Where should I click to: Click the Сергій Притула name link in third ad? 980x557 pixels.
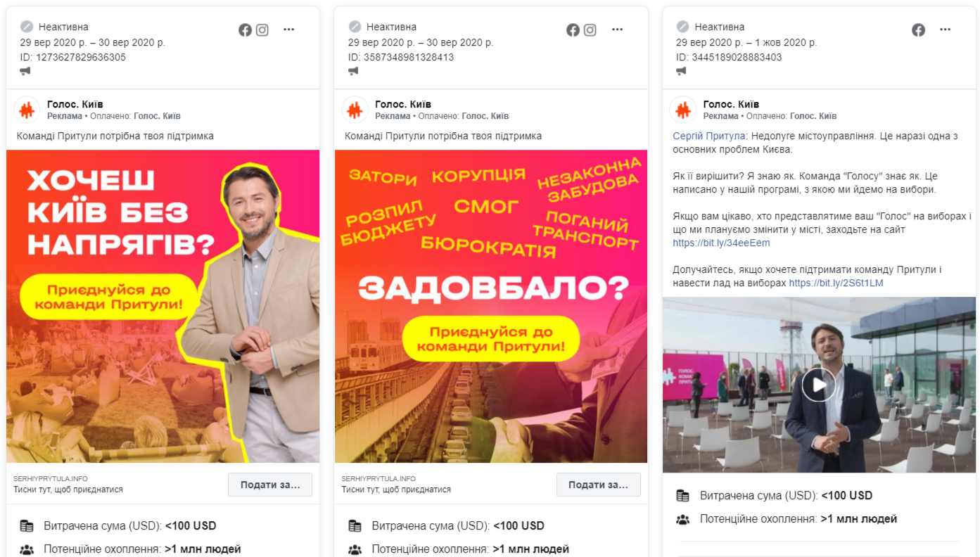click(710, 136)
